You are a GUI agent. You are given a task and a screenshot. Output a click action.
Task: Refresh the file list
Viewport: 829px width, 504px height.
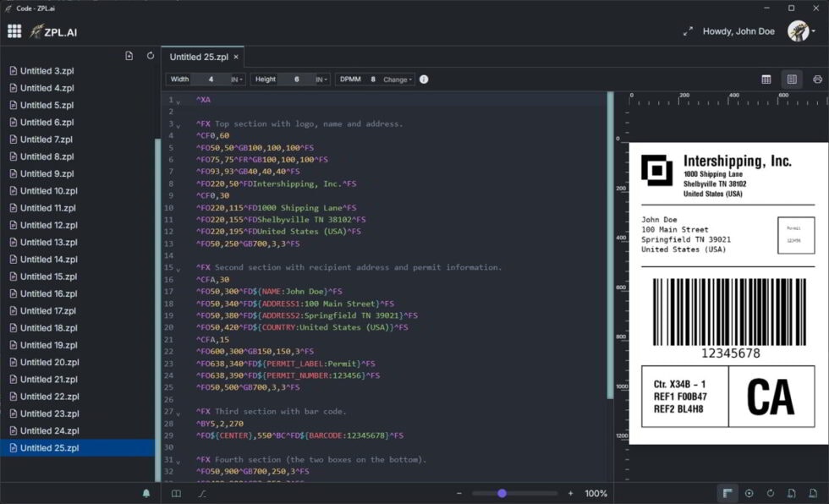(151, 55)
